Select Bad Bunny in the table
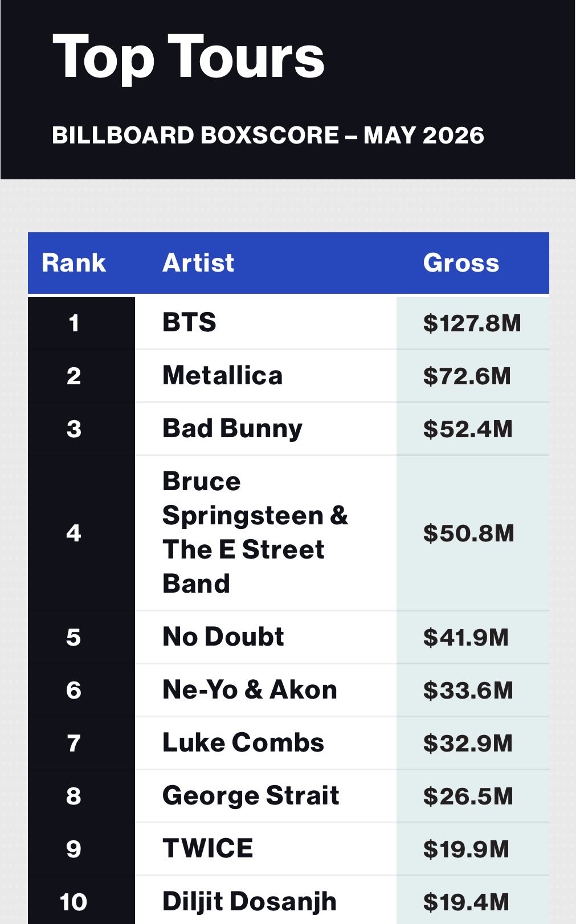This screenshot has height=924, width=576. (232, 429)
